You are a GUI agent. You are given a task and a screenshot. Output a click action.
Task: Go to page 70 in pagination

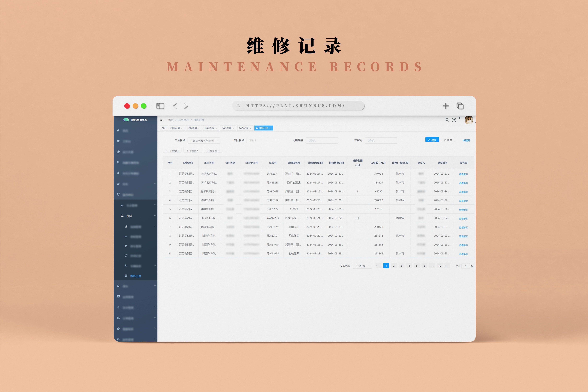point(440,266)
